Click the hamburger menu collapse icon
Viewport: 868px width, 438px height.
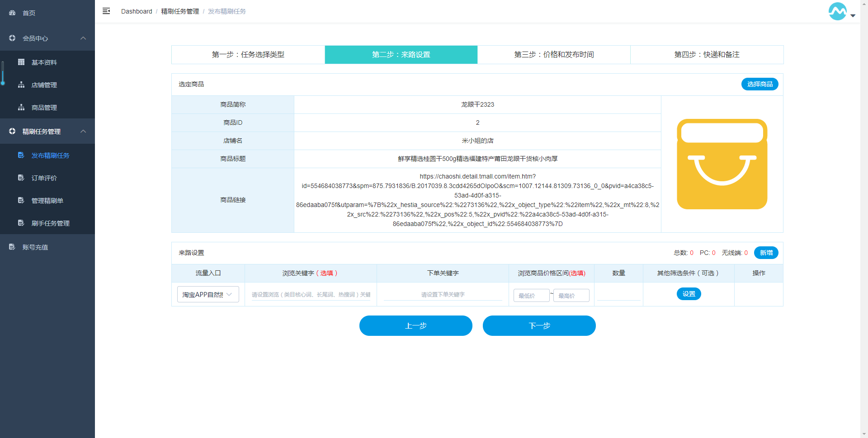(106, 11)
